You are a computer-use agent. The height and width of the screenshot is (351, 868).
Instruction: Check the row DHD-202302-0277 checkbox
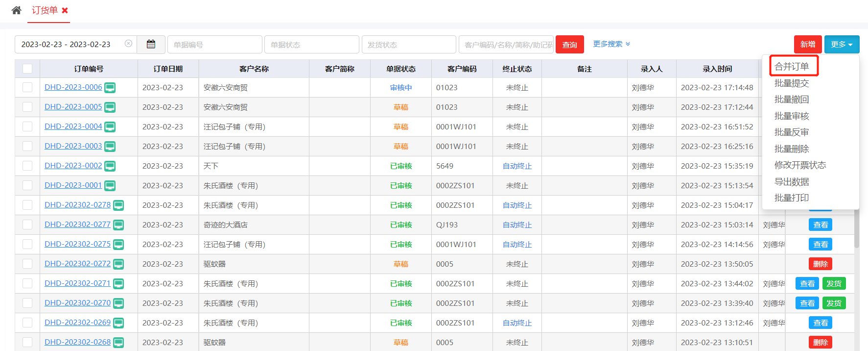tap(27, 225)
